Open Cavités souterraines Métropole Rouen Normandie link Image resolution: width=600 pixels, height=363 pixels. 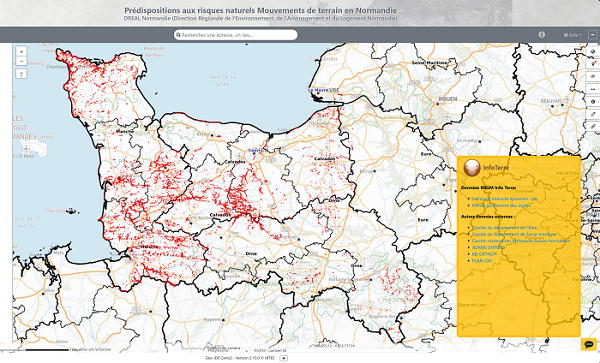pyautogui.click(x=521, y=241)
